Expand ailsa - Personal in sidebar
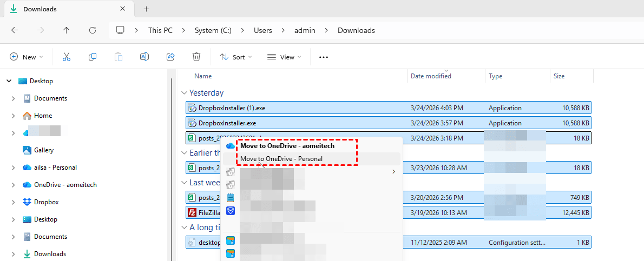644x261 pixels. point(14,168)
